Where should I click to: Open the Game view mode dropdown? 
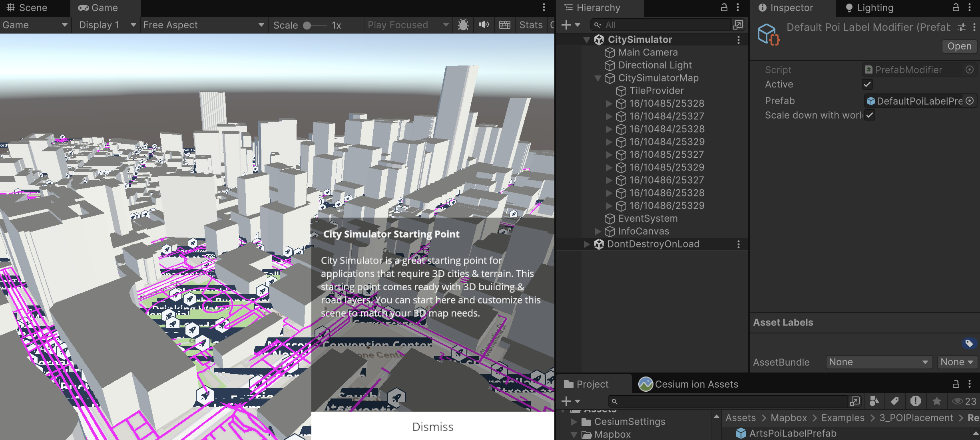pyautogui.click(x=35, y=25)
